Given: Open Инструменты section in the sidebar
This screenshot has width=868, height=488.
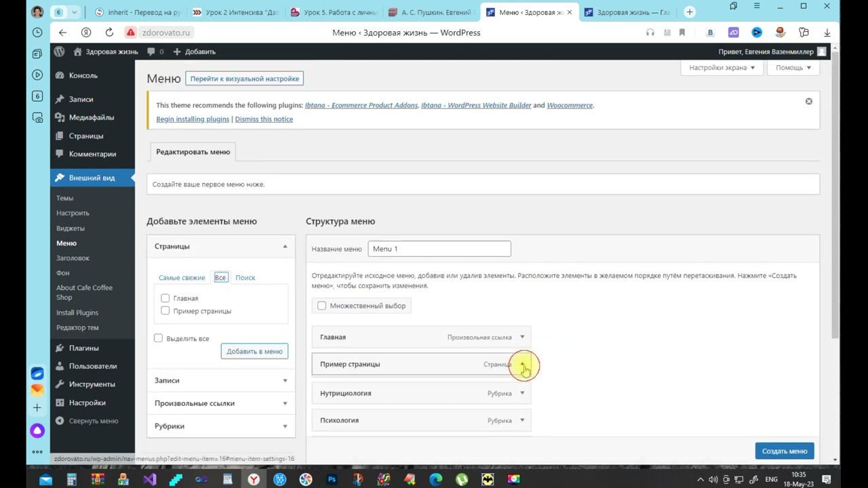Looking at the screenshot, I should [x=92, y=384].
